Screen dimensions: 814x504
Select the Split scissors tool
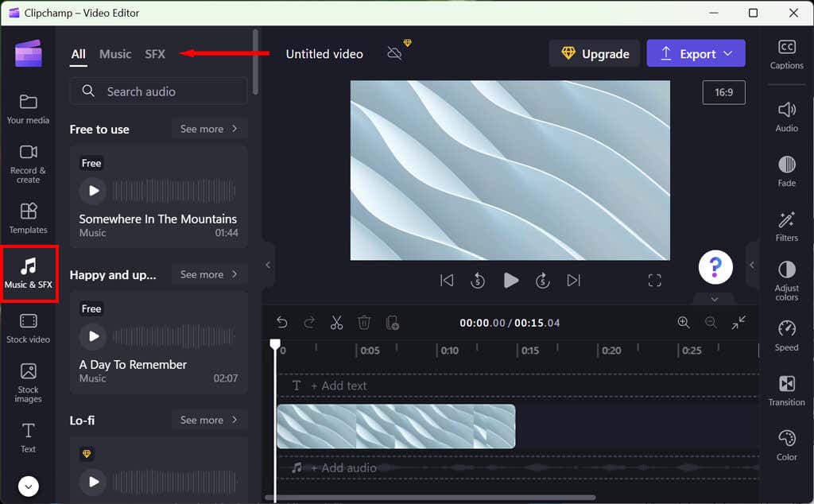[336, 323]
